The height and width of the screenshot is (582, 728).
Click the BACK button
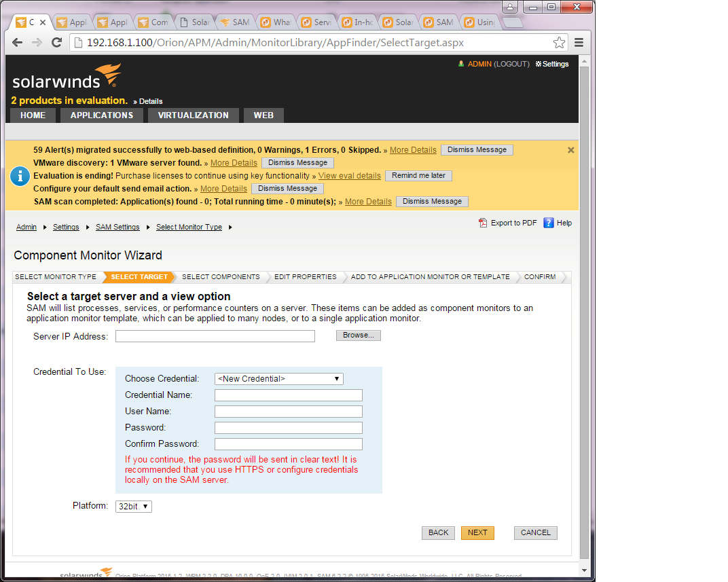[x=438, y=533]
